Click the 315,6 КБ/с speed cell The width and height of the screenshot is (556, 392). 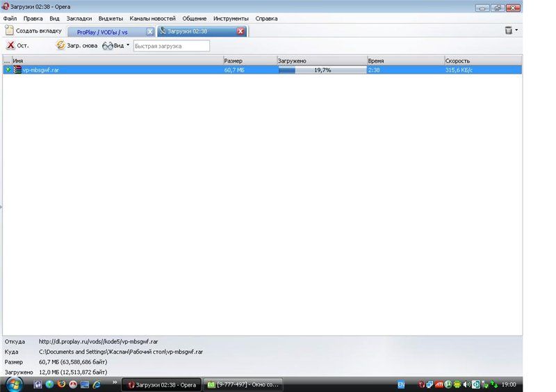click(x=459, y=70)
